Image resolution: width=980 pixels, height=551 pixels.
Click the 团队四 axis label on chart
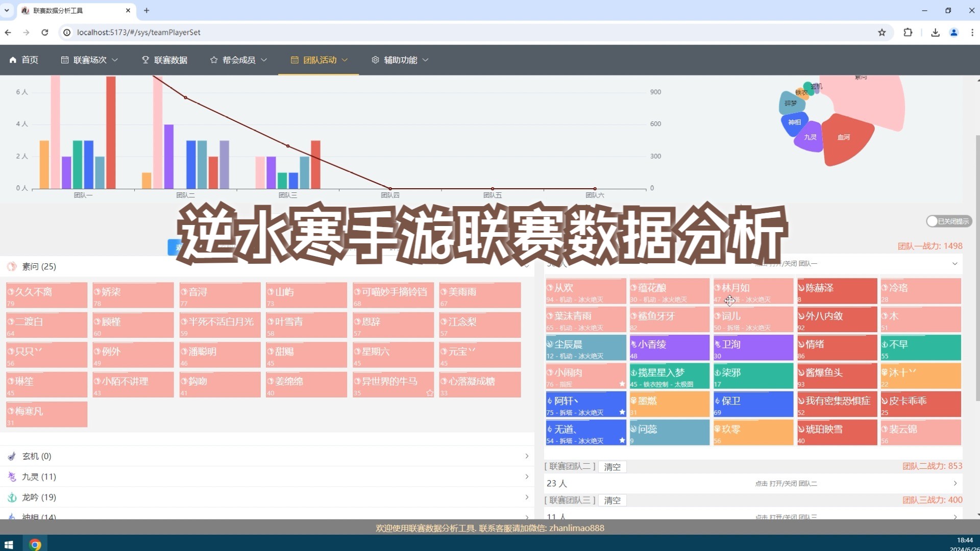tap(390, 195)
